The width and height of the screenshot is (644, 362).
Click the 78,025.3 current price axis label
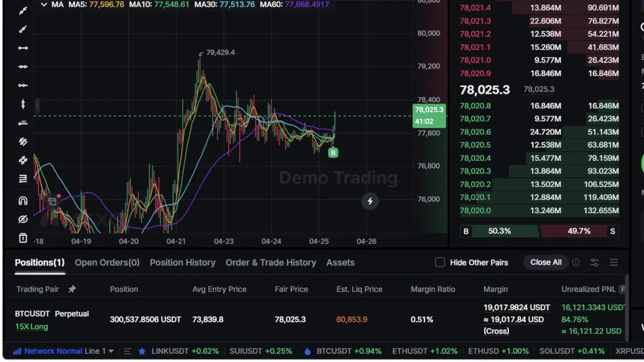(x=429, y=115)
